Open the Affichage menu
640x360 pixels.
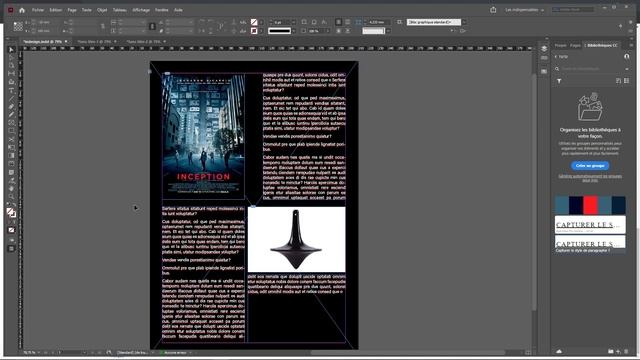[x=141, y=10]
